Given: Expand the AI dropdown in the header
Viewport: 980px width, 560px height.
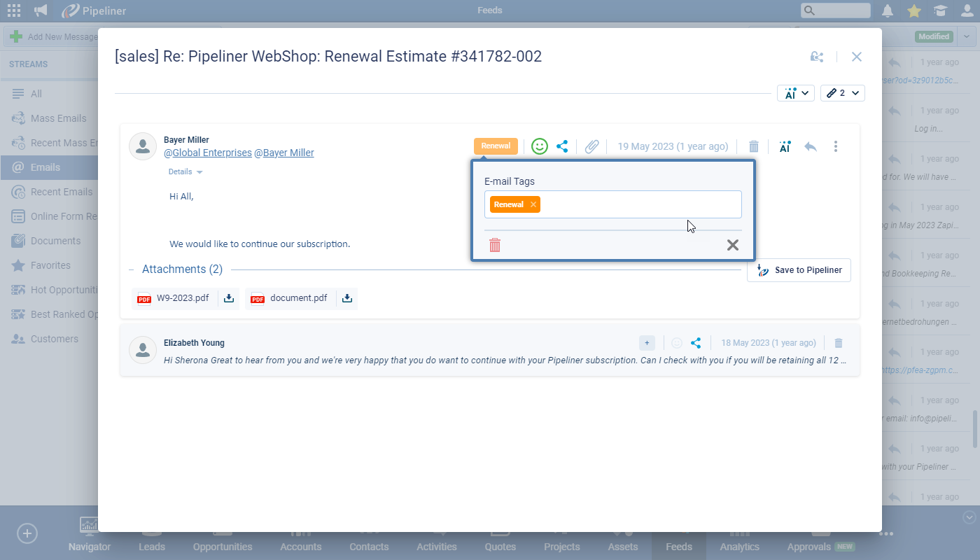Looking at the screenshot, I should point(796,93).
